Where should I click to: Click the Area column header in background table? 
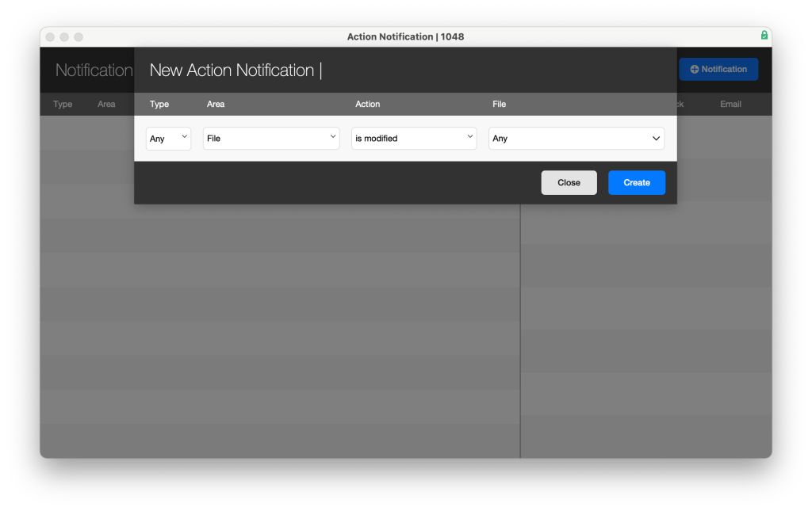(106, 105)
